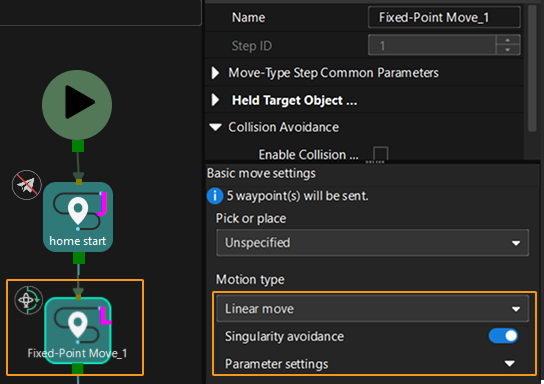Decrease Step ID with down arrow
The width and height of the screenshot is (544, 384).
pyautogui.click(x=508, y=50)
